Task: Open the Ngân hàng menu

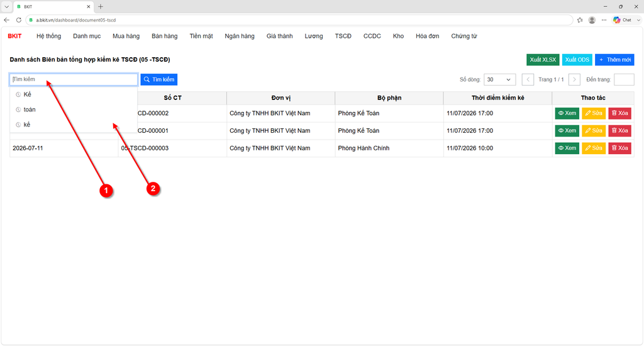Action: [x=240, y=36]
